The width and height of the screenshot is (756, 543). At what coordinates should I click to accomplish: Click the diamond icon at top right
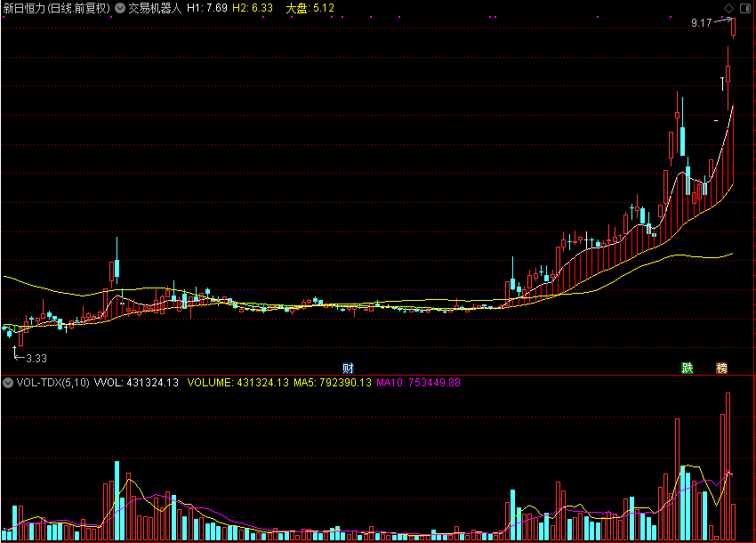click(728, 8)
